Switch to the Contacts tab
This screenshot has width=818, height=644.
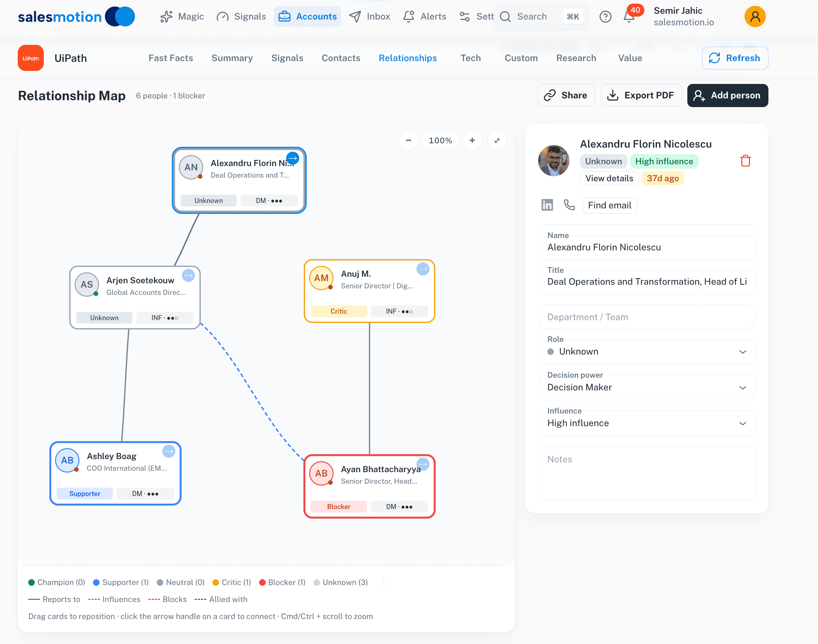tap(341, 58)
